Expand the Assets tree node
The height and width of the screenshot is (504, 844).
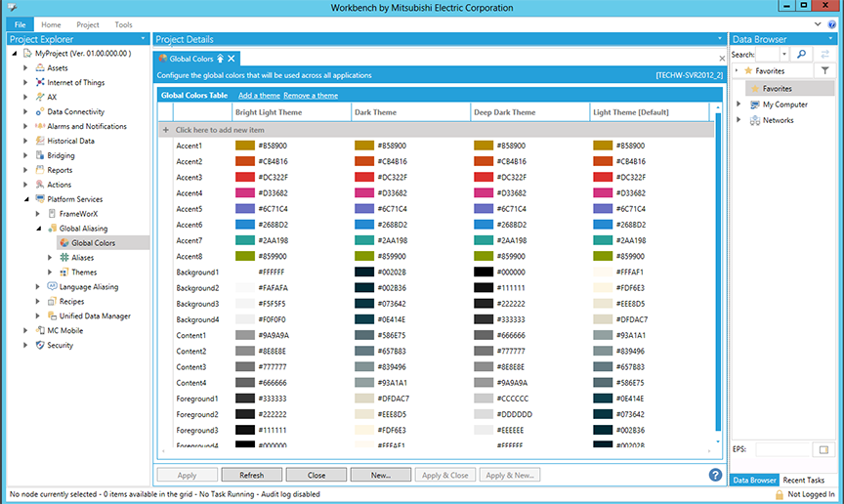[25, 68]
